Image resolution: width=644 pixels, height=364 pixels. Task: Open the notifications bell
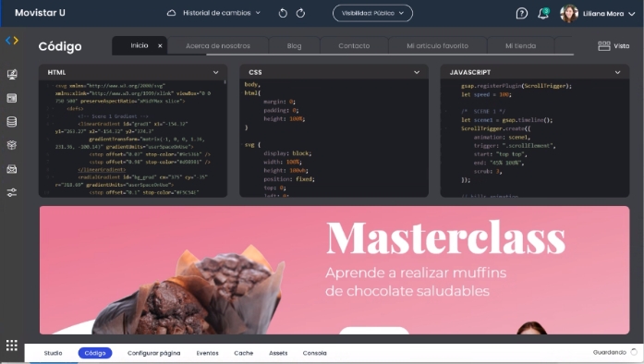543,14
